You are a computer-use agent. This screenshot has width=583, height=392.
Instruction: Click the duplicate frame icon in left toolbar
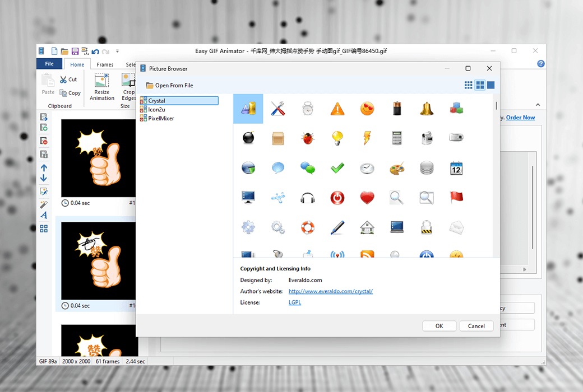(44, 154)
